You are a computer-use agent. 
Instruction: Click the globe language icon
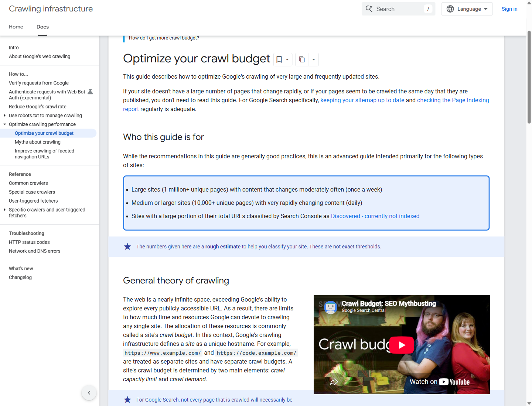click(x=450, y=9)
